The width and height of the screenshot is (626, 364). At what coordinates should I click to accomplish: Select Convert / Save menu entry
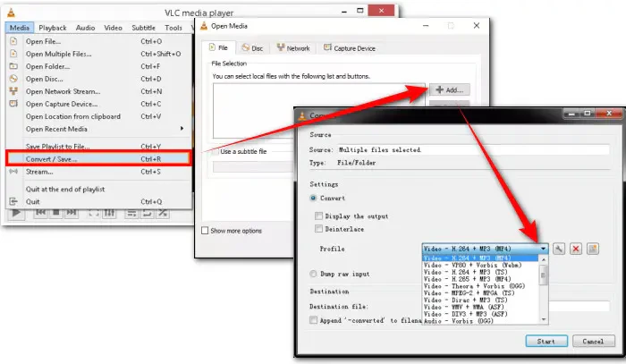click(x=98, y=159)
